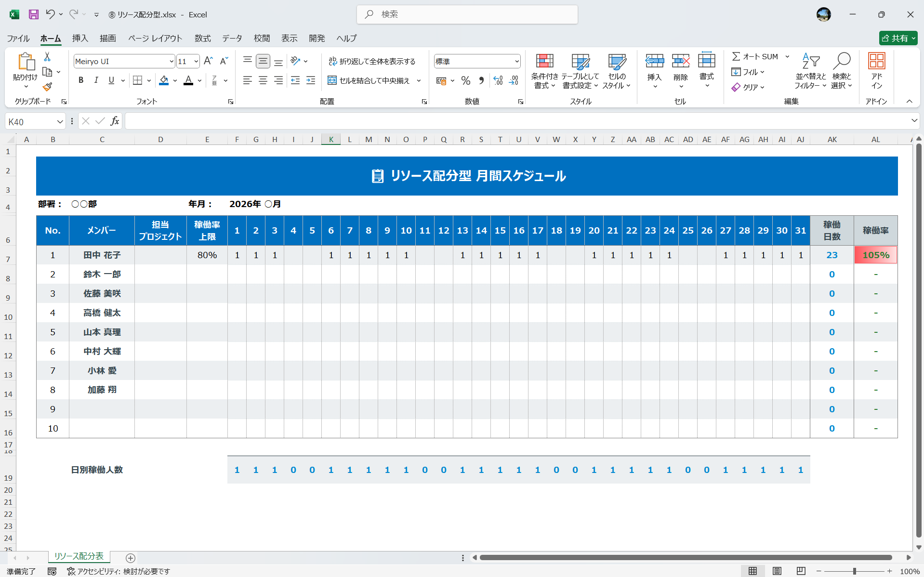This screenshot has width=924, height=577.
Task: Save the workbook
Action: click(x=33, y=14)
